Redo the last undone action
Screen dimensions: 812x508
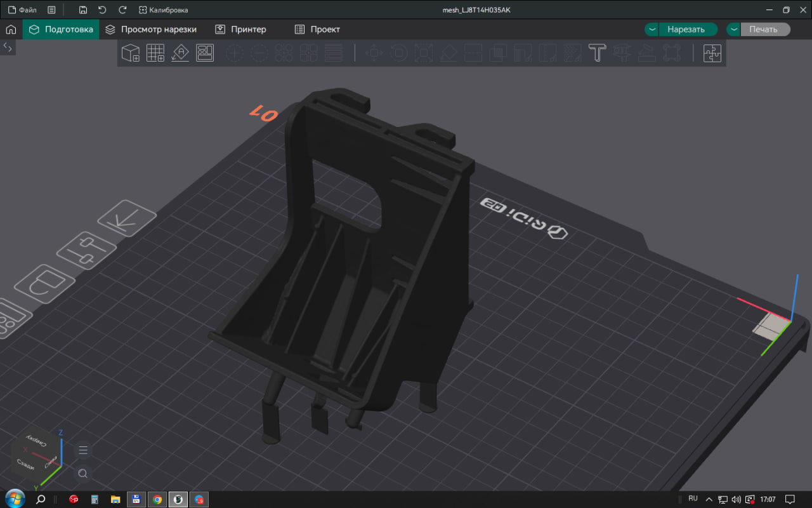click(123, 10)
